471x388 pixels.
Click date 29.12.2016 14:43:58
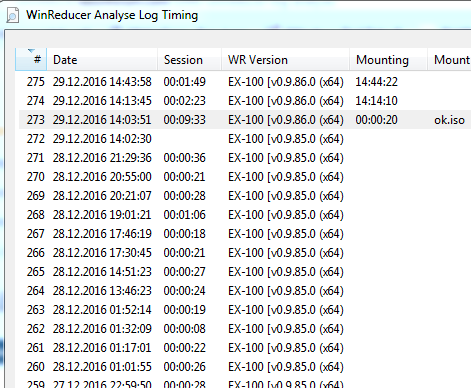coord(102,82)
